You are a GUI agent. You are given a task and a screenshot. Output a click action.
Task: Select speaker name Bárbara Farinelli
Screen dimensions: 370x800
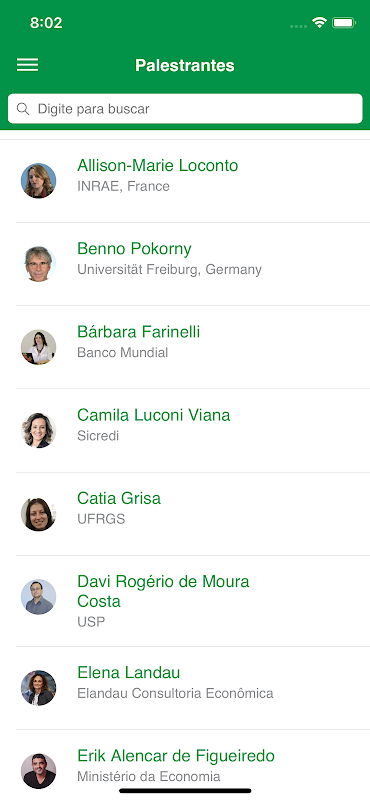tap(138, 332)
